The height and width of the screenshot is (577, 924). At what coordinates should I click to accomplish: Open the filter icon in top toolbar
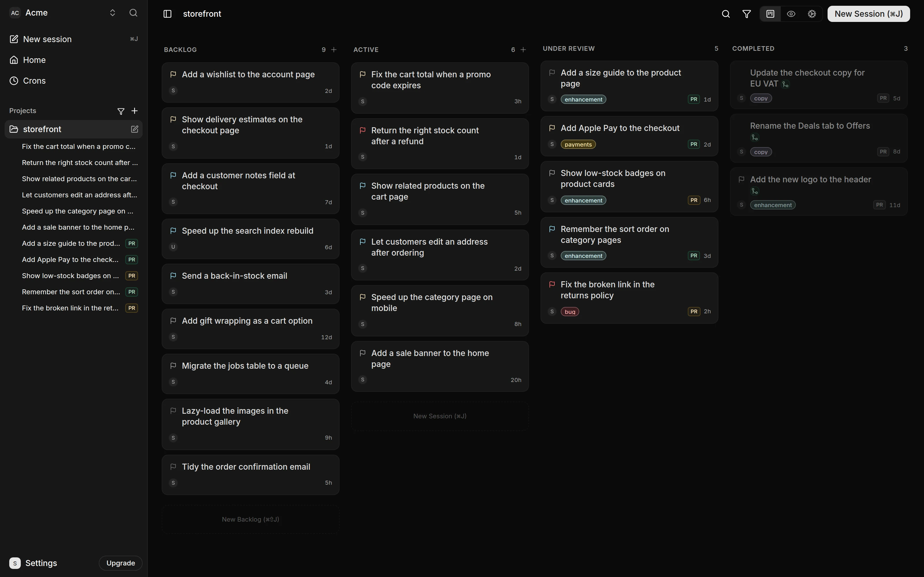[x=746, y=14]
